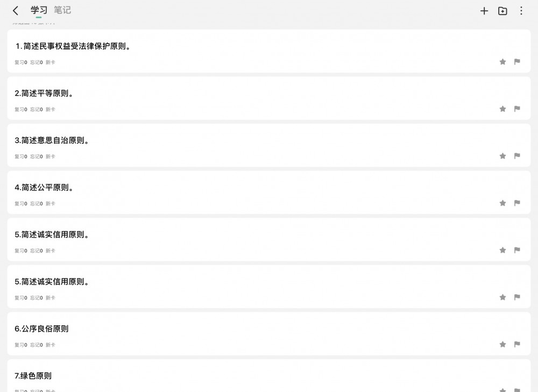The height and width of the screenshot is (392, 538).
Task: Open card 3.简述意思自治原则
Action: pos(268,145)
